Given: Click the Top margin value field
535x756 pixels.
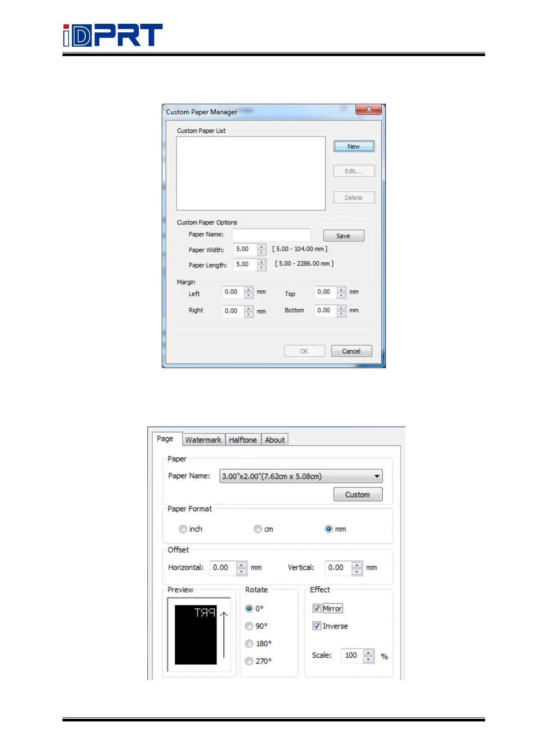Looking at the screenshot, I should coord(326,292).
